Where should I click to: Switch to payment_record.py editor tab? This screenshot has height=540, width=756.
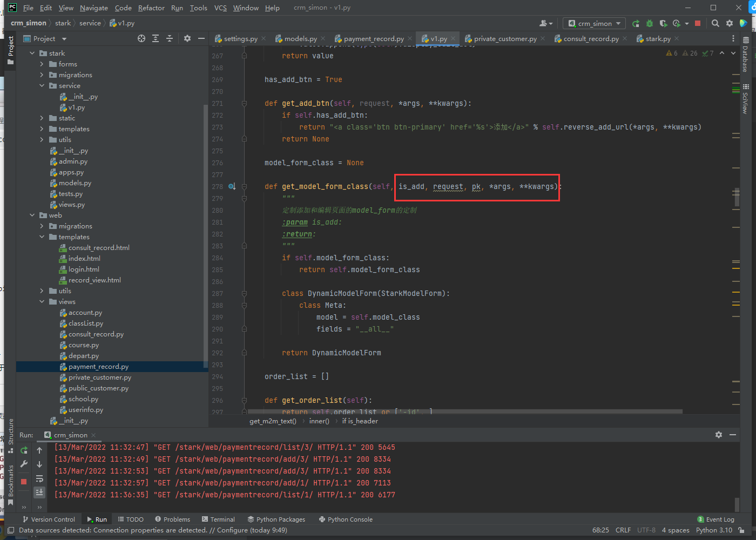tap(374, 38)
